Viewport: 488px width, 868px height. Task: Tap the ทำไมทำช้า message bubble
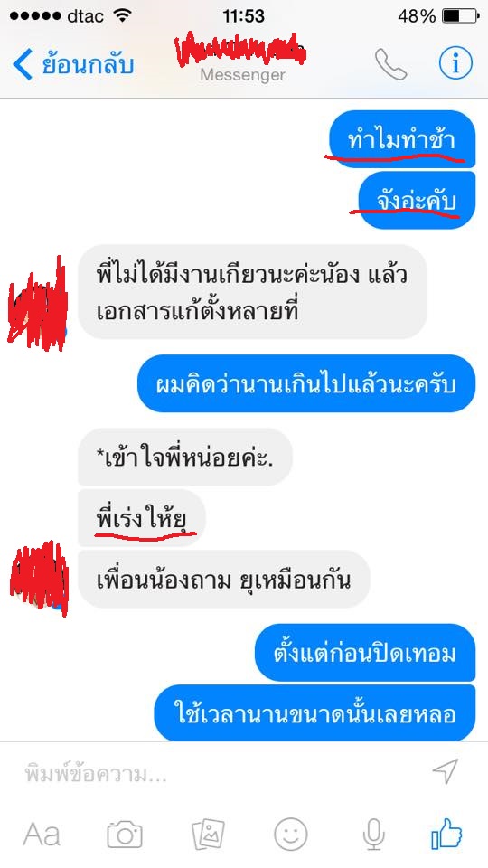[401, 139]
